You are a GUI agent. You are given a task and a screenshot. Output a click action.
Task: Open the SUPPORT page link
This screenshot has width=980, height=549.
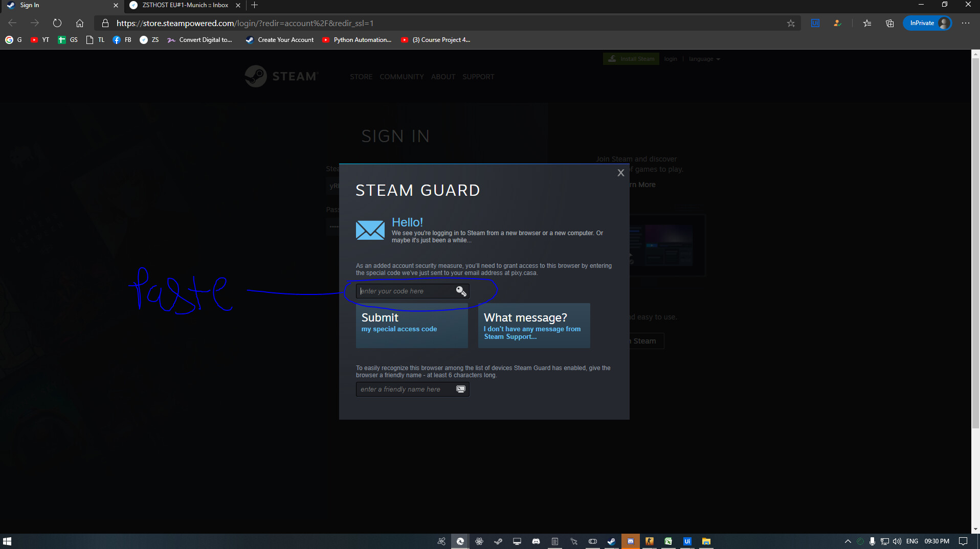pos(478,77)
